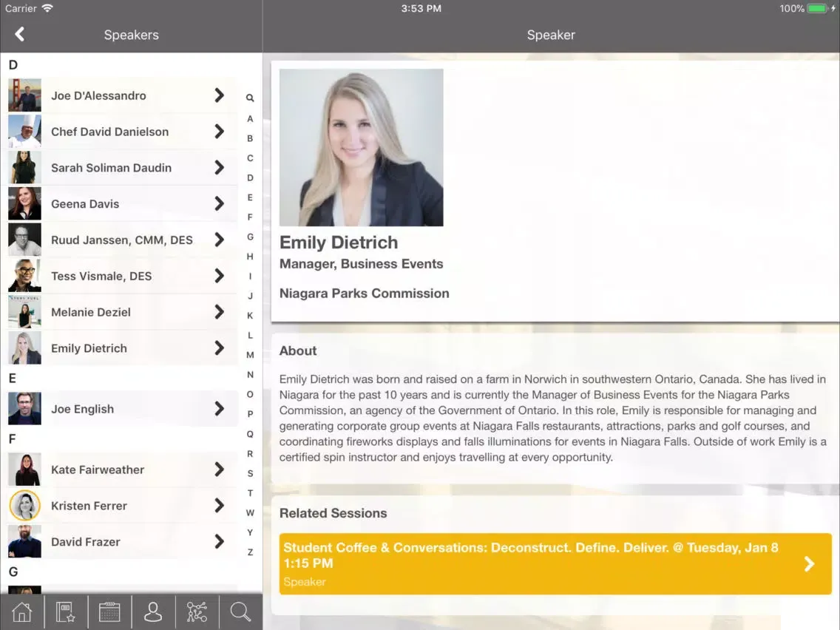Select speaker name Melanie Deziel
The height and width of the screenshot is (630, 840).
coord(90,312)
